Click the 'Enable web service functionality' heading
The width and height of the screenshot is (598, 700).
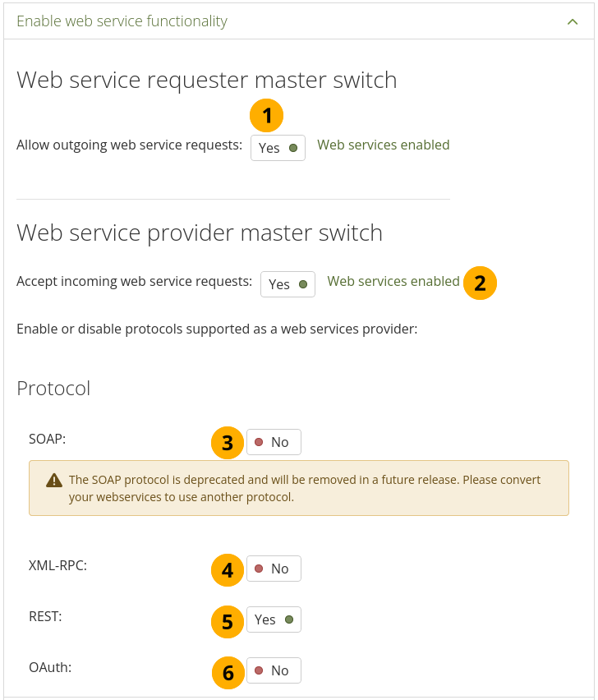122,21
